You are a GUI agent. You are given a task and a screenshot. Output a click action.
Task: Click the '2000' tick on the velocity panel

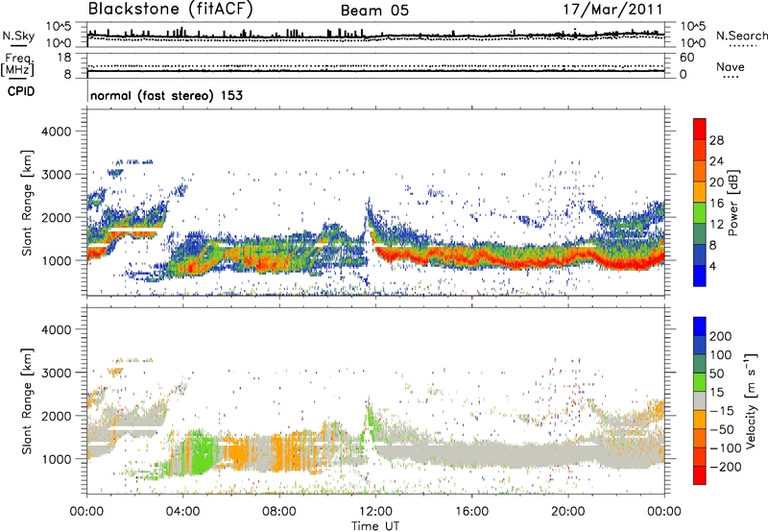coord(57,416)
